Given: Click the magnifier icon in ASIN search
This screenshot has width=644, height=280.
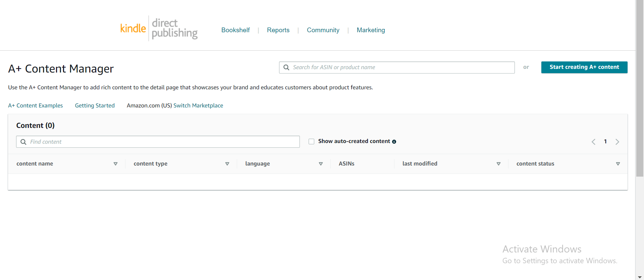Looking at the screenshot, I should (286, 67).
